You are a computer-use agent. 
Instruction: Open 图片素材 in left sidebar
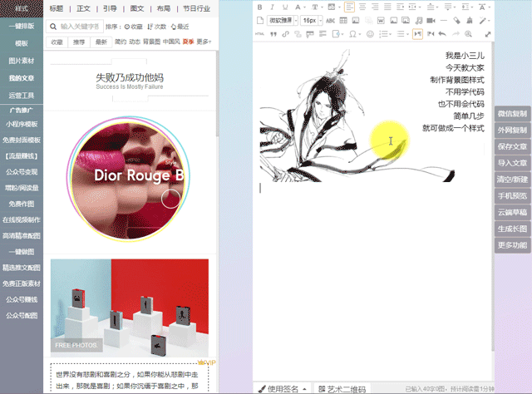22,61
